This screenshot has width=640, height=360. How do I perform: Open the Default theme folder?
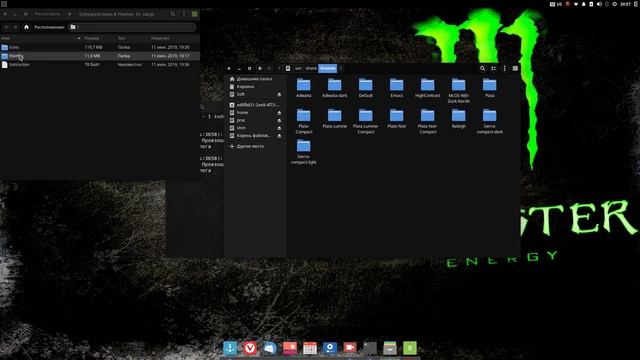click(365, 88)
